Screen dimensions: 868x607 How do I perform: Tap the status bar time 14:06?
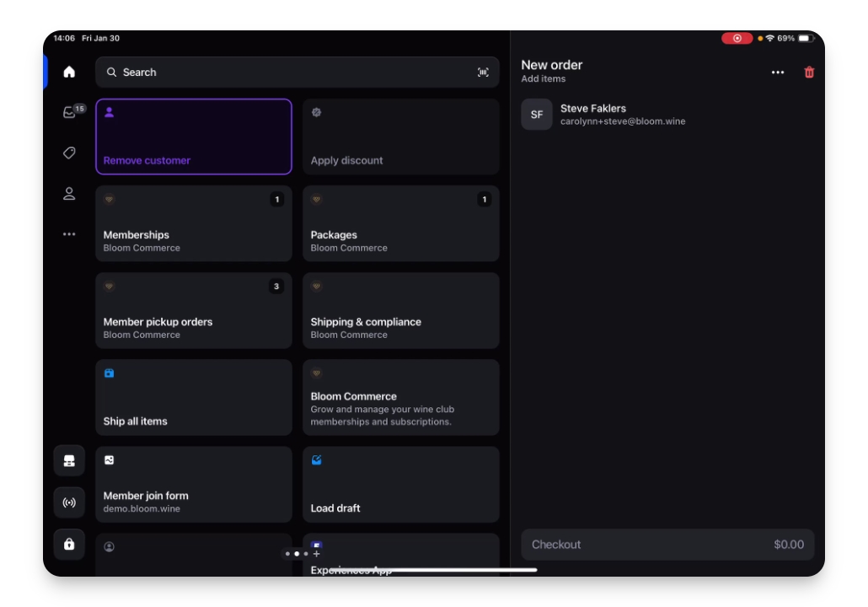pos(64,38)
